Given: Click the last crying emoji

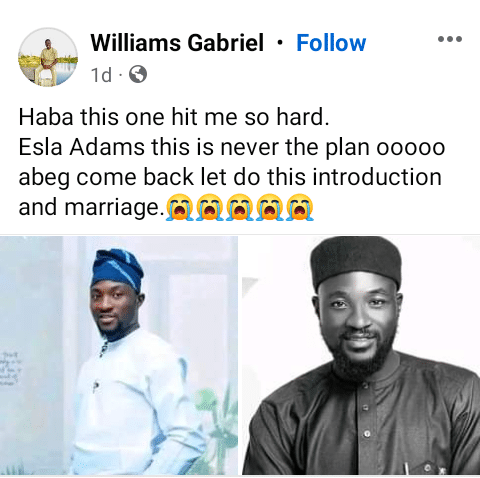Looking at the screenshot, I should (x=300, y=207).
